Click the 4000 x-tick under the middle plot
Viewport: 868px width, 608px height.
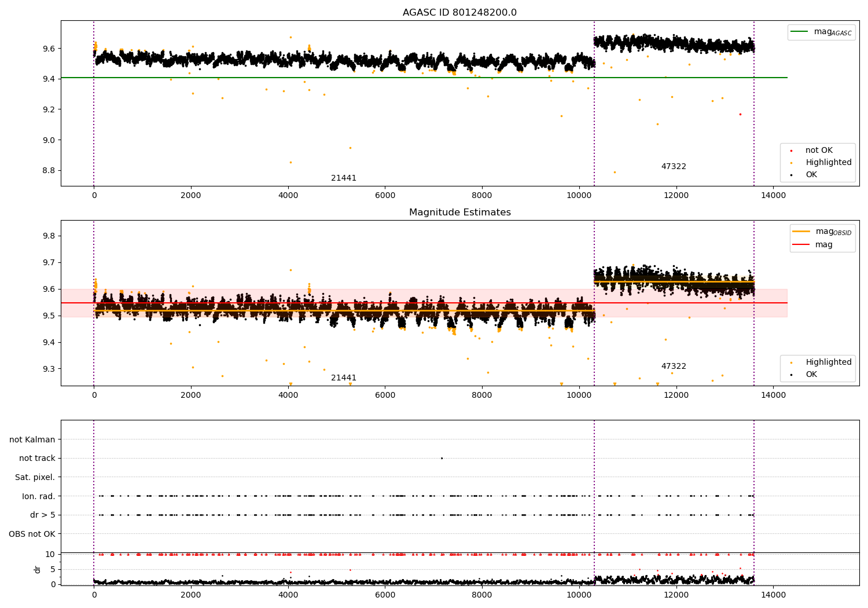click(288, 395)
